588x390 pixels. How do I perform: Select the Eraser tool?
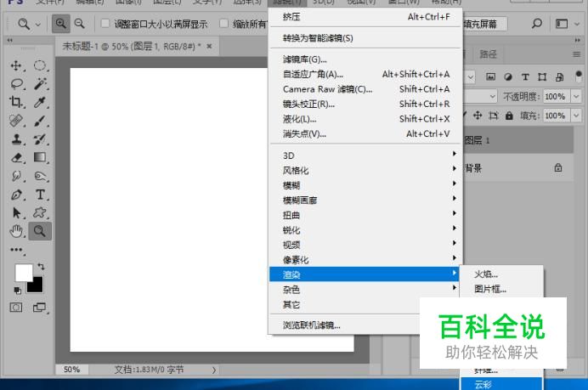tap(17, 157)
